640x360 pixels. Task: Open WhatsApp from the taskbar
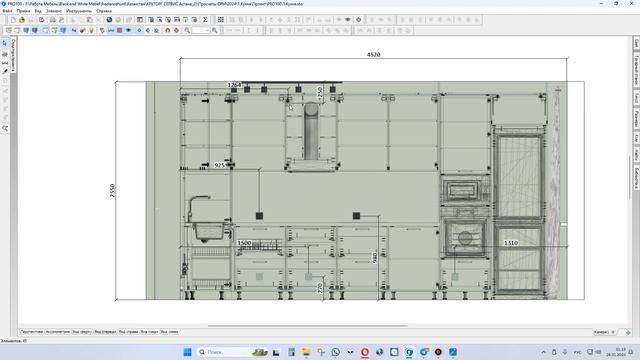tap(336, 352)
